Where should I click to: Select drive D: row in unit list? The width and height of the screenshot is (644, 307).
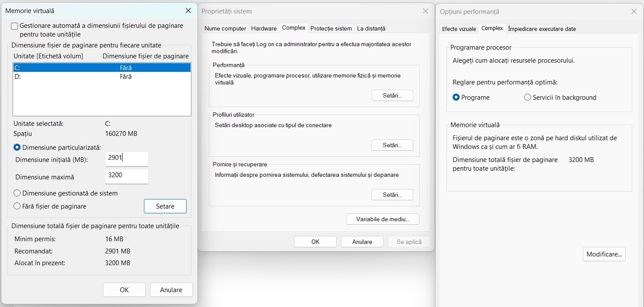click(102, 77)
